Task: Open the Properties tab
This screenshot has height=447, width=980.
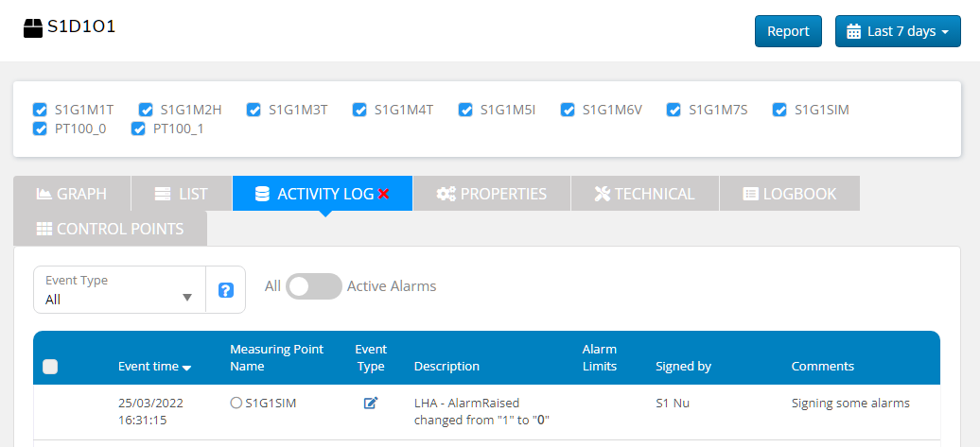Action: (x=492, y=194)
